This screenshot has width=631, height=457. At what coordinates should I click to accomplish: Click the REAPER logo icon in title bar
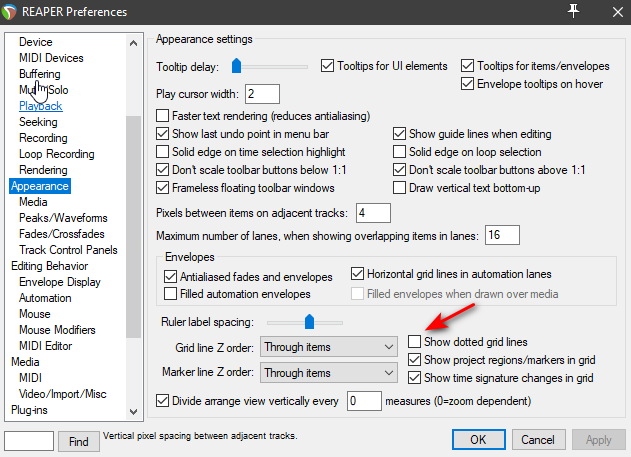tap(9, 12)
